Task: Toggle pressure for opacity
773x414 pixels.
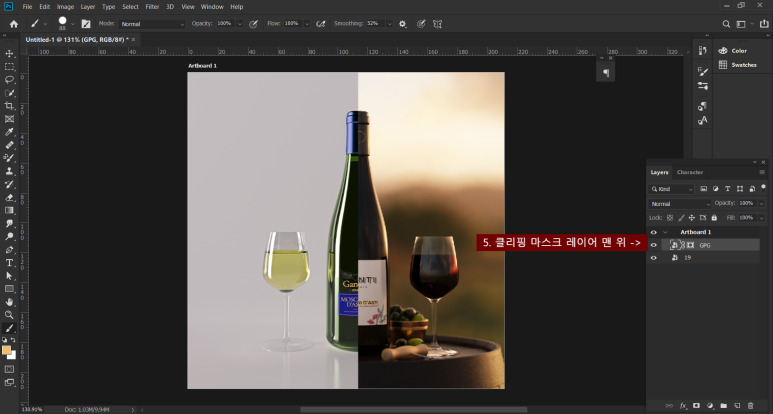Action: (253, 24)
